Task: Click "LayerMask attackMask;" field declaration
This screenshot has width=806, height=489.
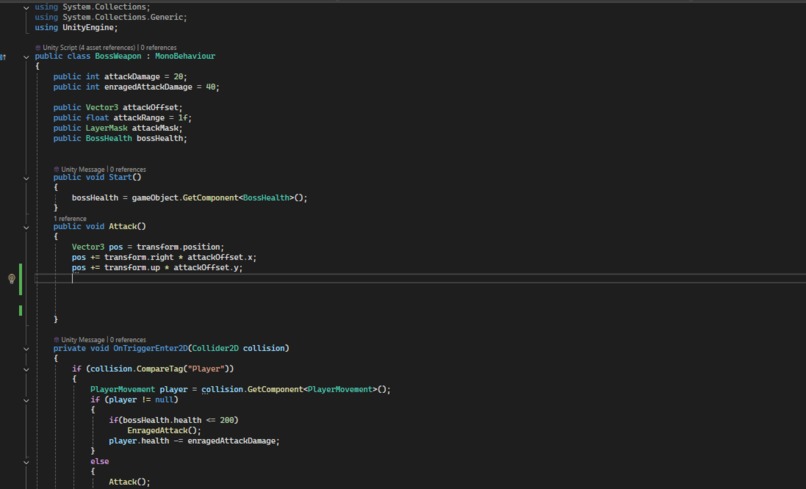Action: [134, 128]
